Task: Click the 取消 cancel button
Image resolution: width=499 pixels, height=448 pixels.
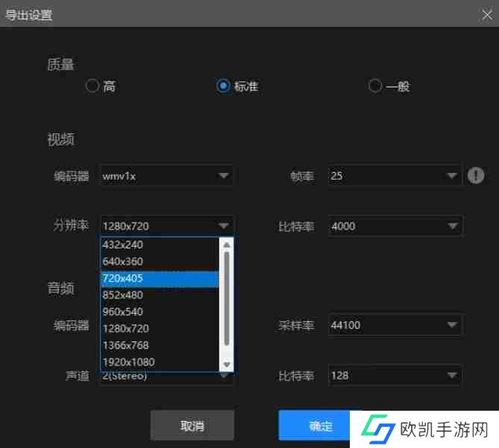Action: [192, 426]
